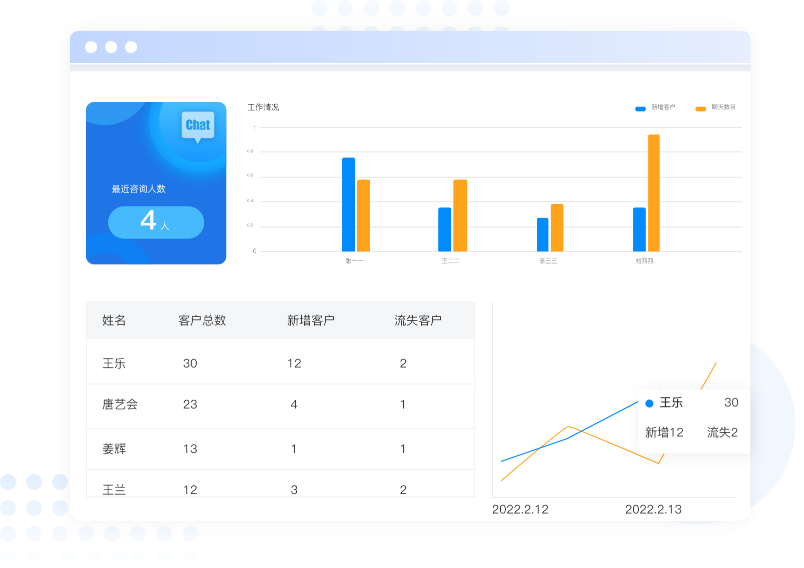Select 姜辉 in the customer table

(x=114, y=449)
